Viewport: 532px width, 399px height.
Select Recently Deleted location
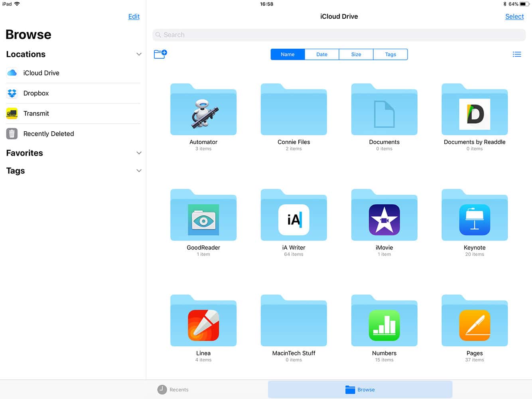click(73, 134)
